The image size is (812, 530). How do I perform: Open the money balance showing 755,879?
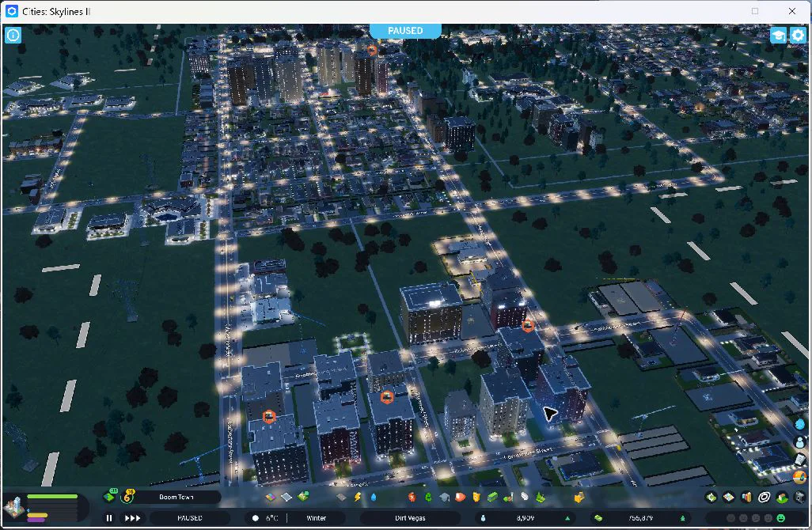640,517
